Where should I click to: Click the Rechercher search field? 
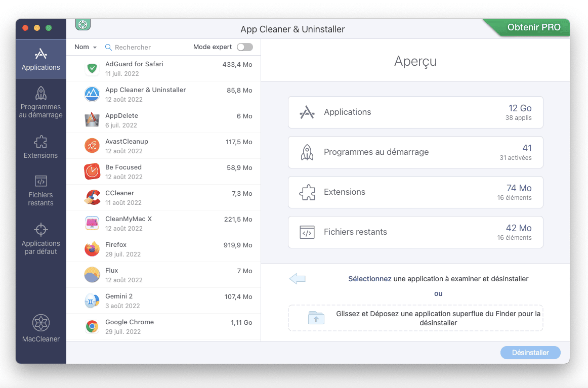[147, 47]
